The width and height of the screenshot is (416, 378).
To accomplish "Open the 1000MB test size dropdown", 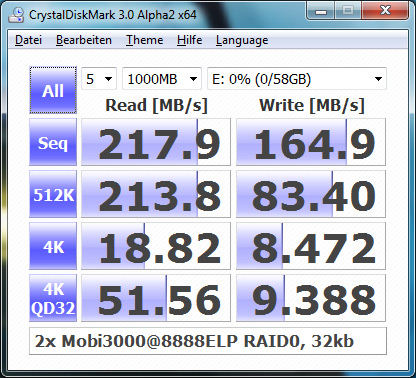I will 162,79.
